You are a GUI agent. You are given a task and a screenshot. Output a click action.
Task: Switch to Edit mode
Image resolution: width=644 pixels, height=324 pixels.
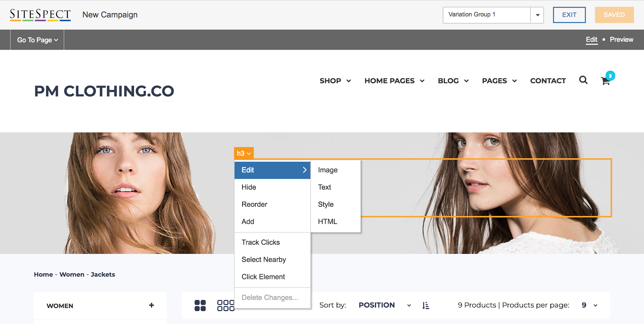(x=591, y=39)
